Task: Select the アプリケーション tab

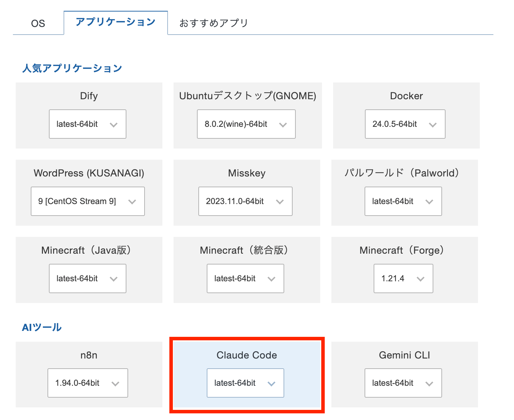Action: coord(116,22)
